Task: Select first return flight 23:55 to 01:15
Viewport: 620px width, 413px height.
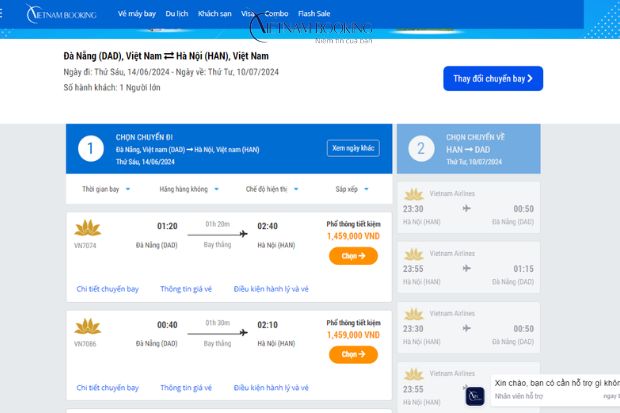Action: tap(469, 267)
